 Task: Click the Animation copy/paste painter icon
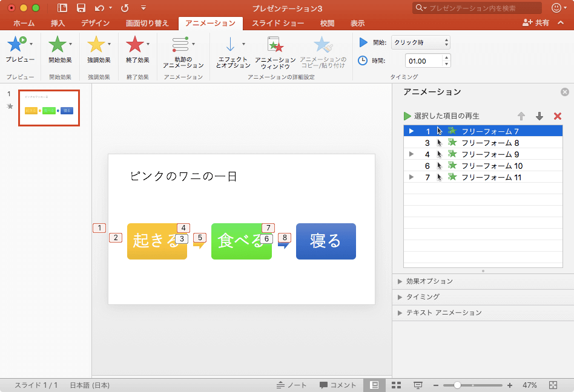click(323, 44)
